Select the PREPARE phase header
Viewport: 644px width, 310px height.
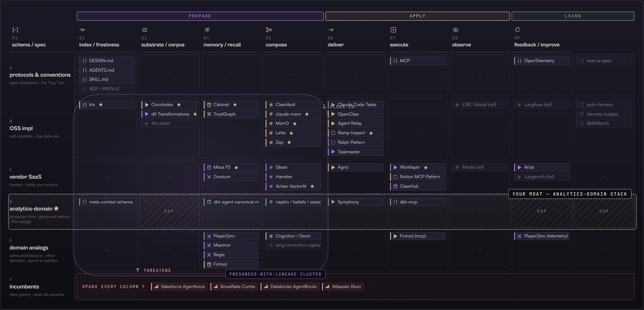(200, 16)
